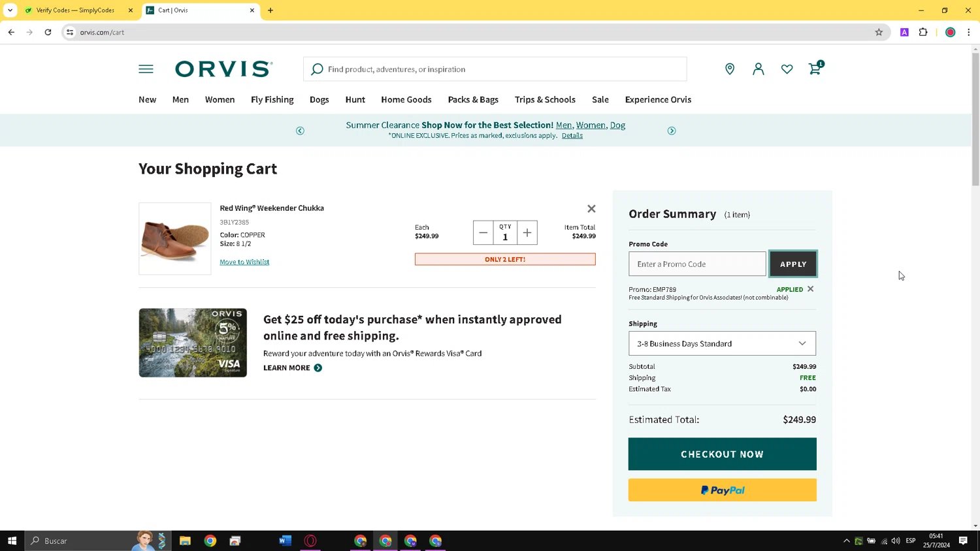Image resolution: width=980 pixels, height=551 pixels.
Task: Focus the promo code input field
Action: tap(697, 264)
